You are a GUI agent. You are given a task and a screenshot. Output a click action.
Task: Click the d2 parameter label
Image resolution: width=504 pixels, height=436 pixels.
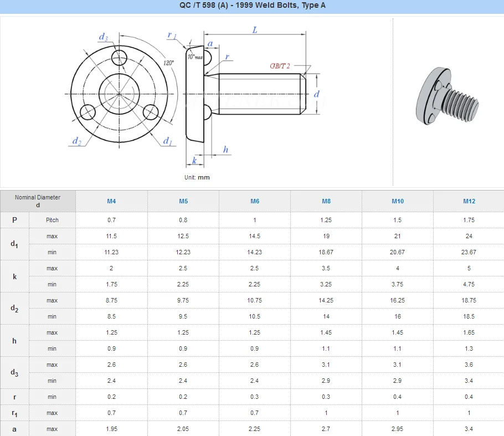click(x=14, y=309)
